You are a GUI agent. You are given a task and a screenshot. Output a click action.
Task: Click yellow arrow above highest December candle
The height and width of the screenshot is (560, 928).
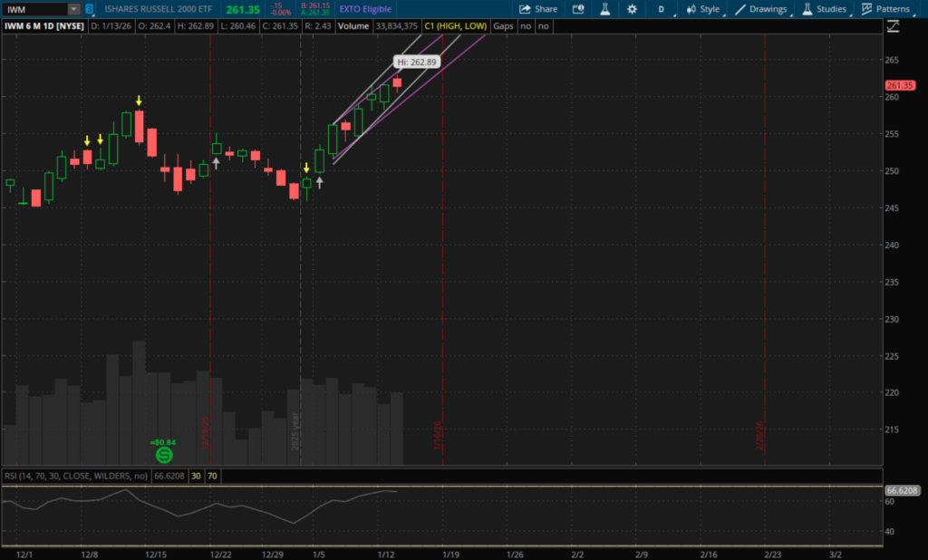(139, 101)
